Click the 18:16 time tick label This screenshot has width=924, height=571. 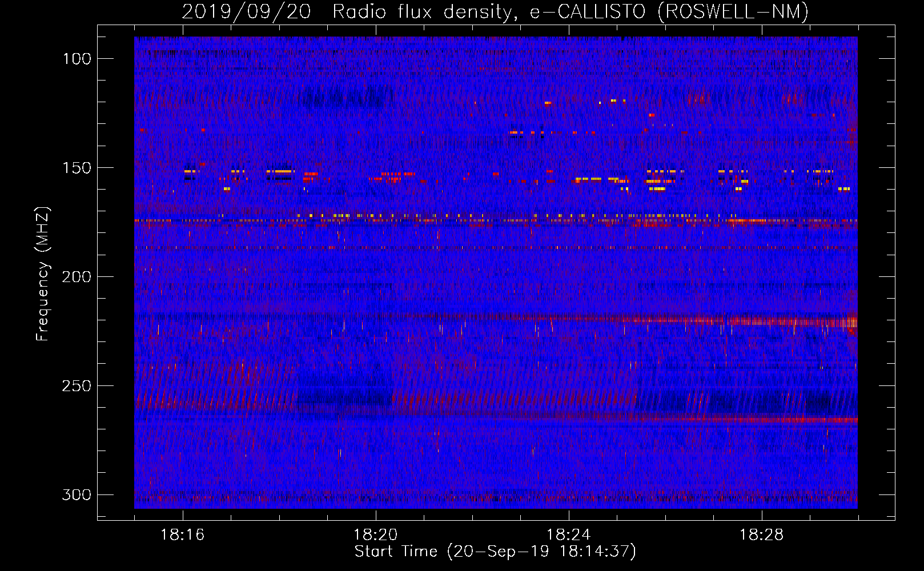183,535
